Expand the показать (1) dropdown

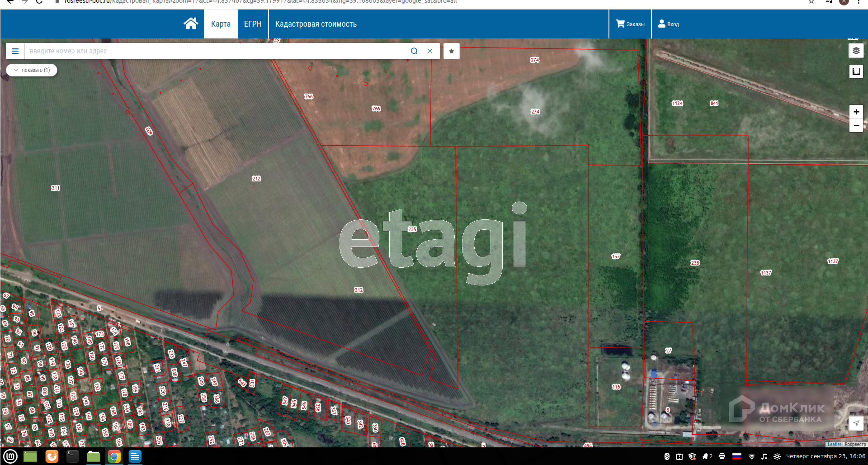32,70
